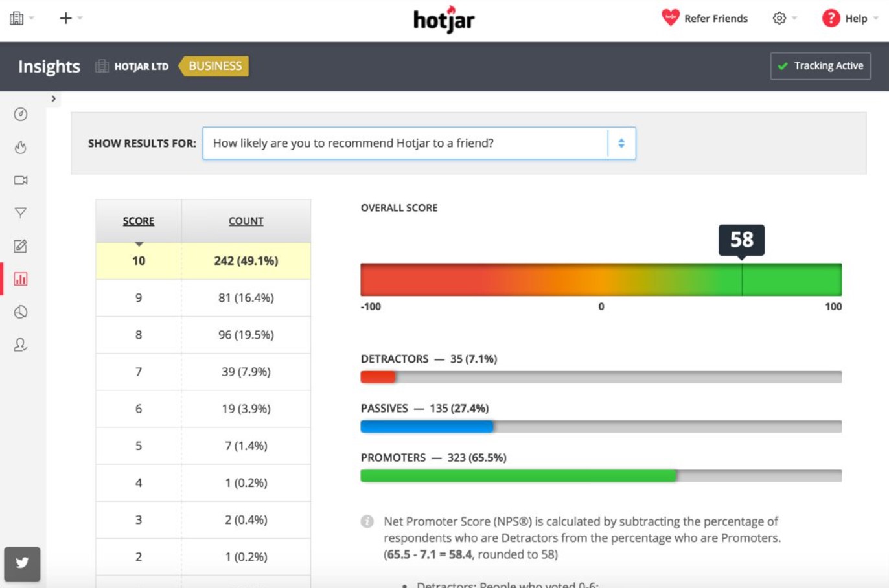Open the organization building icon dropdown
Viewport: 889px width, 588px height.
19,18
